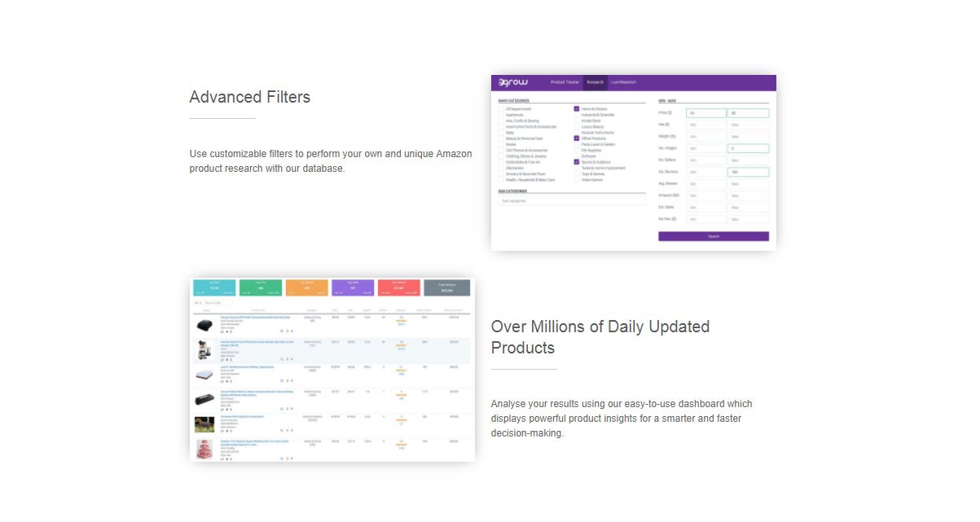
Task: Click the red stats card
Action: coord(399,288)
